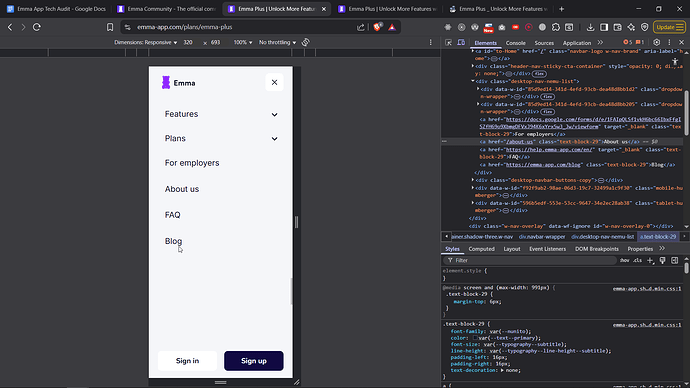The width and height of the screenshot is (690, 388).
Task: Click the rotate viewport icon
Action: point(305,42)
